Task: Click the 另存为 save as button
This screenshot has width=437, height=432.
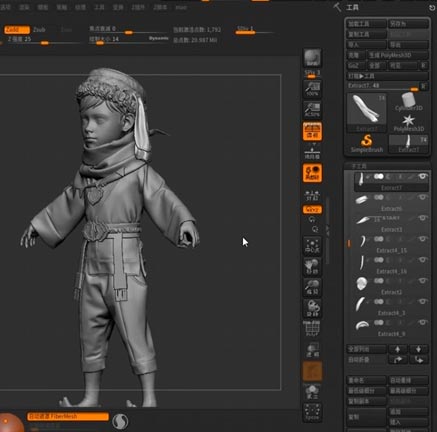Action: [x=408, y=24]
